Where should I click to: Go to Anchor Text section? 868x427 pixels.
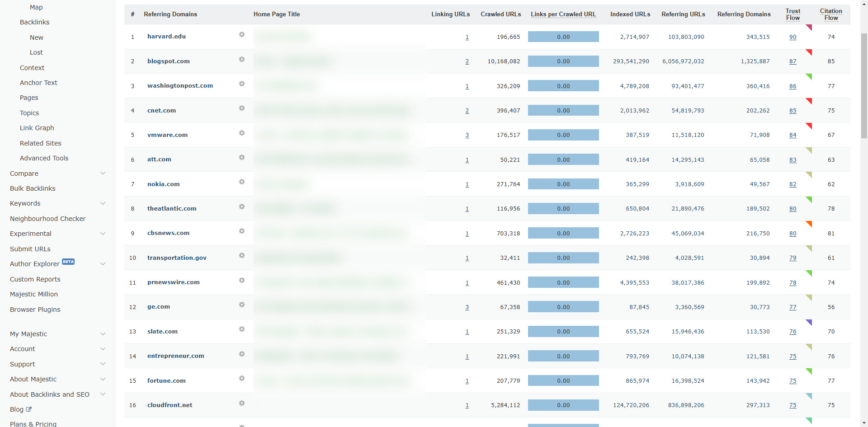tap(38, 83)
